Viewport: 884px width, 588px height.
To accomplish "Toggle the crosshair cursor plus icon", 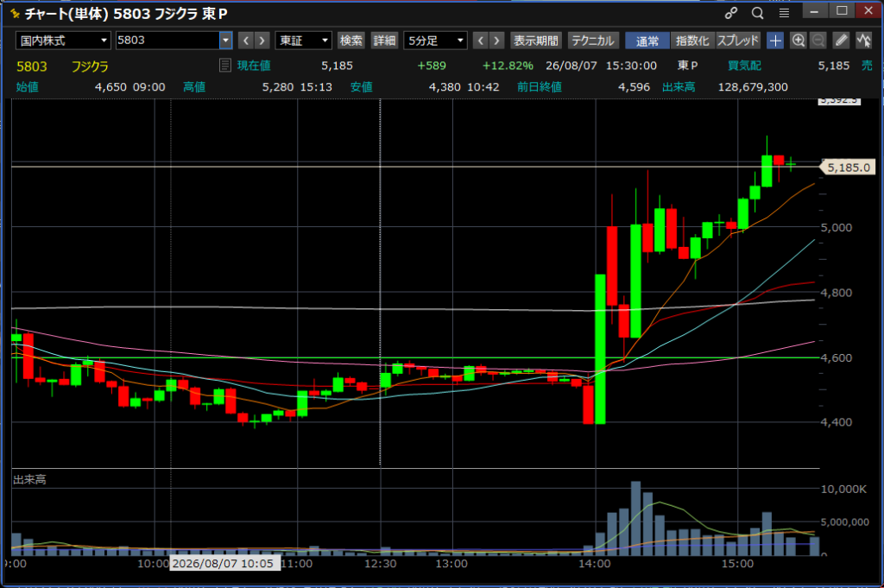I will click(x=775, y=41).
